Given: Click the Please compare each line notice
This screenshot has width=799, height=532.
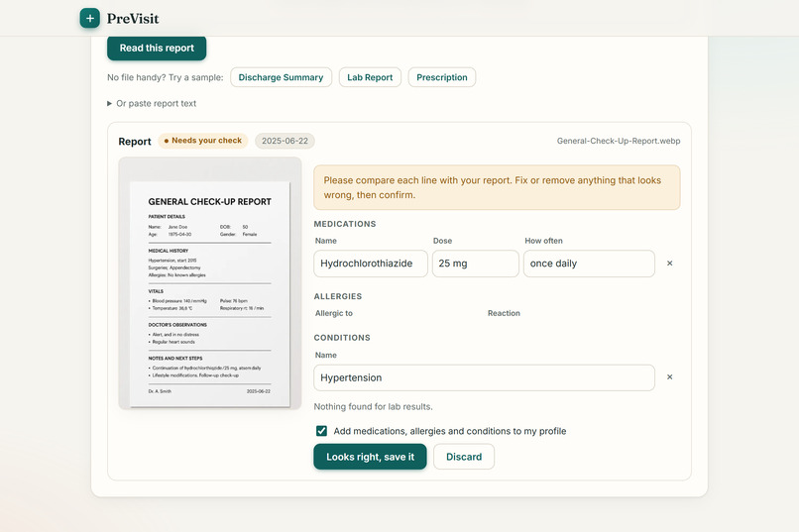Looking at the screenshot, I should click(x=497, y=187).
